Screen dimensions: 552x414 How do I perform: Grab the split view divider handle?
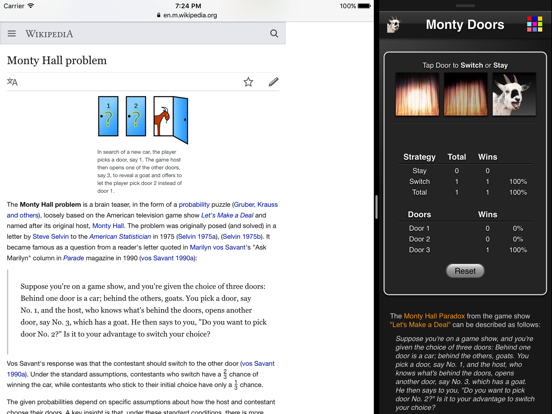pos(376,207)
